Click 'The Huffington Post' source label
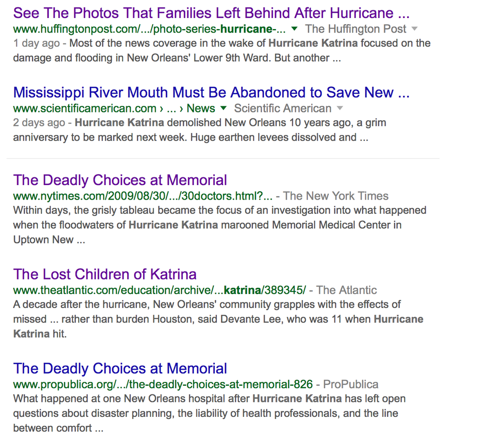The image size is (492, 448). [355, 29]
